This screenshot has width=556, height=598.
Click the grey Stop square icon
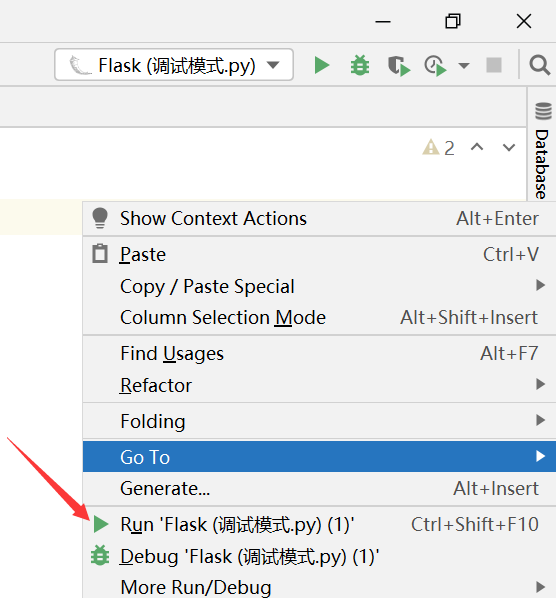click(x=494, y=65)
